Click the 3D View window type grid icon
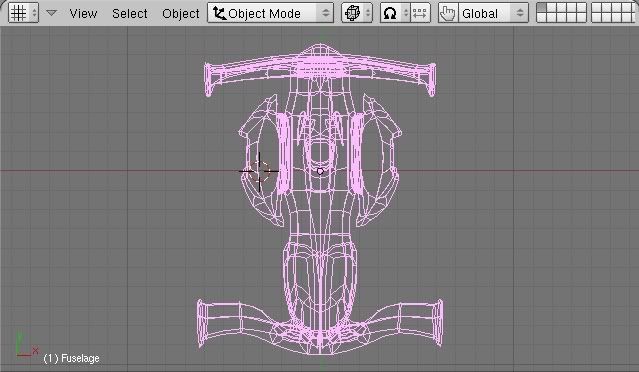Image resolution: width=639 pixels, height=372 pixels. 18,13
